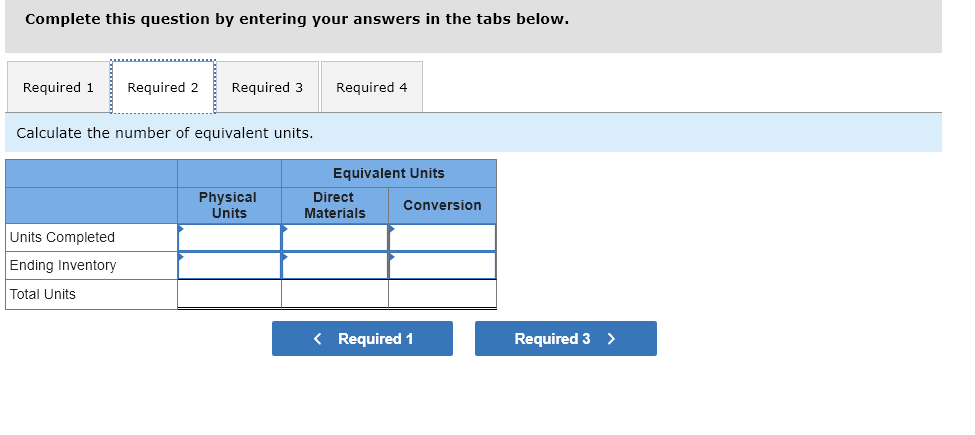Select the Direct Materials column header
Screen dimensions: 975x435
click(335, 205)
